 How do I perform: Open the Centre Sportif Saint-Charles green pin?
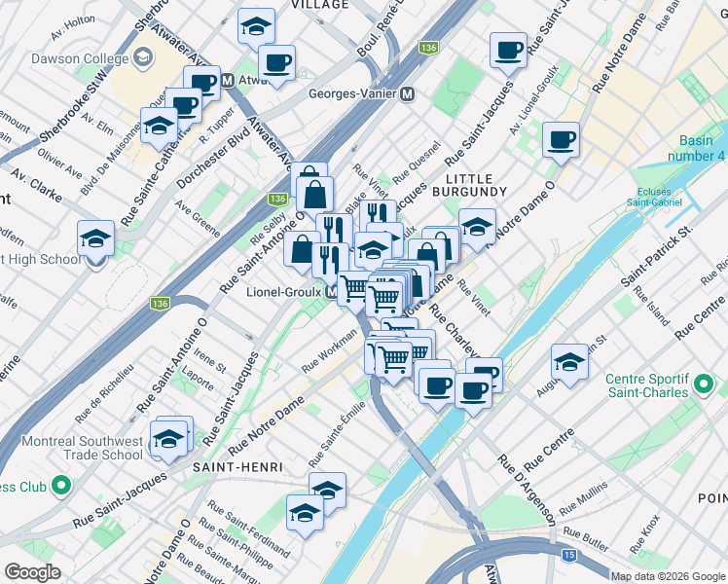point(704,385)
